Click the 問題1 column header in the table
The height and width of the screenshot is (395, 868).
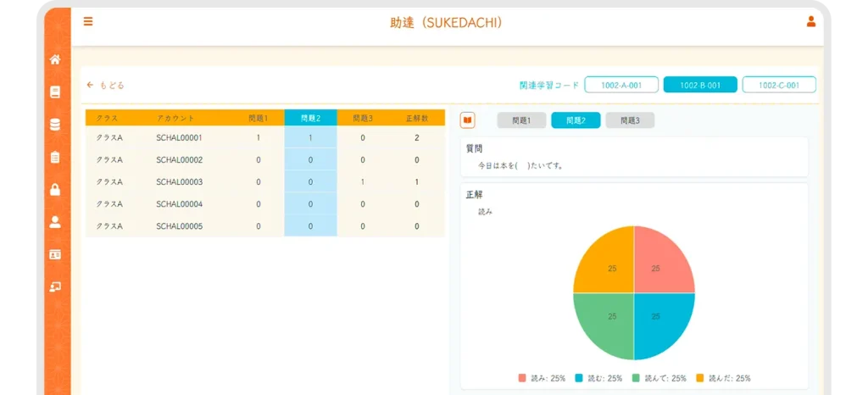(258, 118)
